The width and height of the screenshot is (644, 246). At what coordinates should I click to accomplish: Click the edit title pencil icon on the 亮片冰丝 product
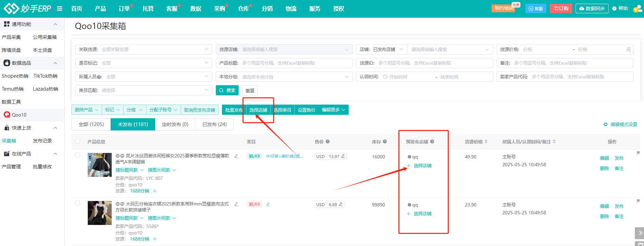click(237, 156)
